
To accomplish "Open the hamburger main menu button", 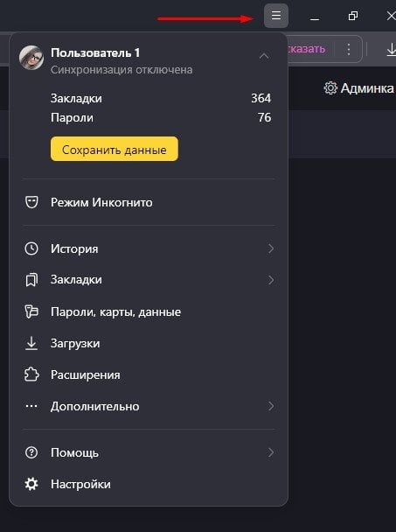I will point(276,16).
